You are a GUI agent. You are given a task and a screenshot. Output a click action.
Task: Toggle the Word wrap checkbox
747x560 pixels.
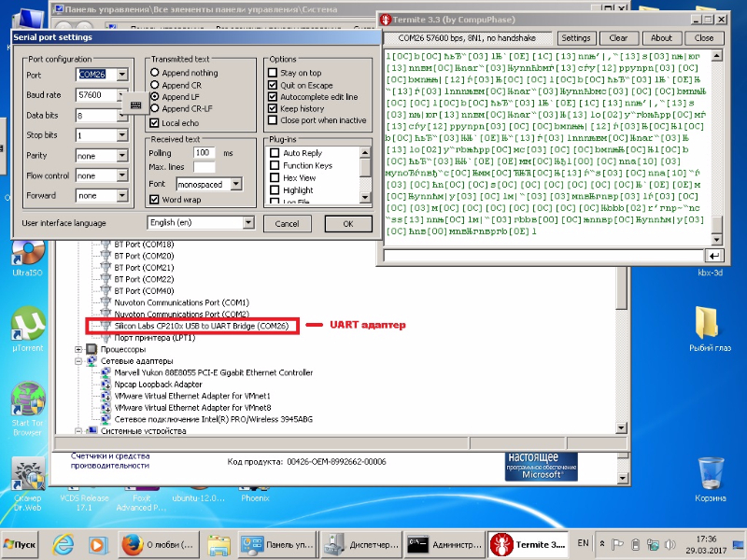pyautogui.click(x=154, y=200)
